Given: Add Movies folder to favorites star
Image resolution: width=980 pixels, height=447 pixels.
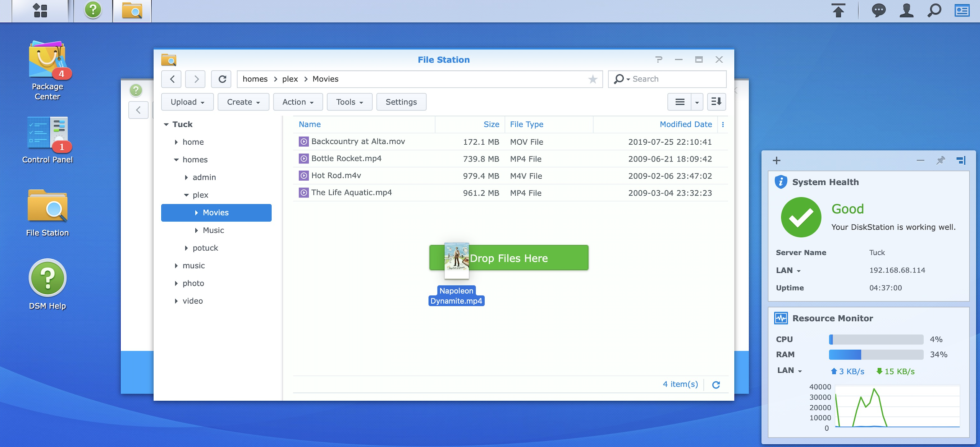Looking at the screenshot, I should pyautogui.click(x=592, y=79).
